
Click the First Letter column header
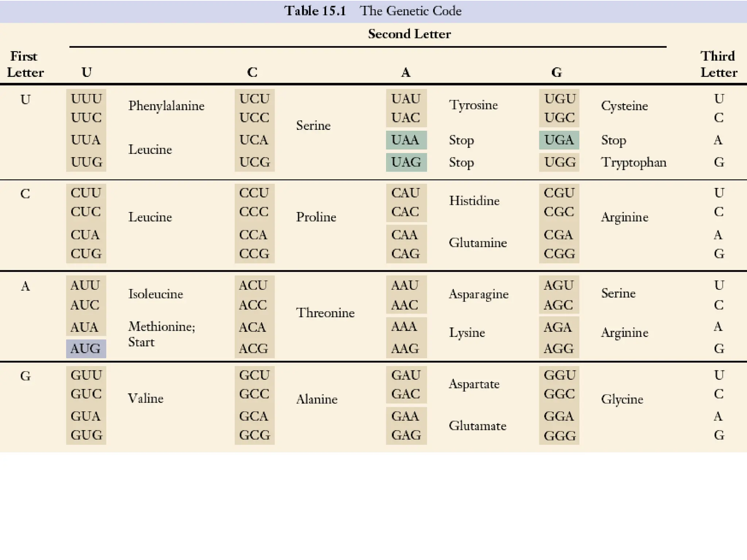pos(25,64)
